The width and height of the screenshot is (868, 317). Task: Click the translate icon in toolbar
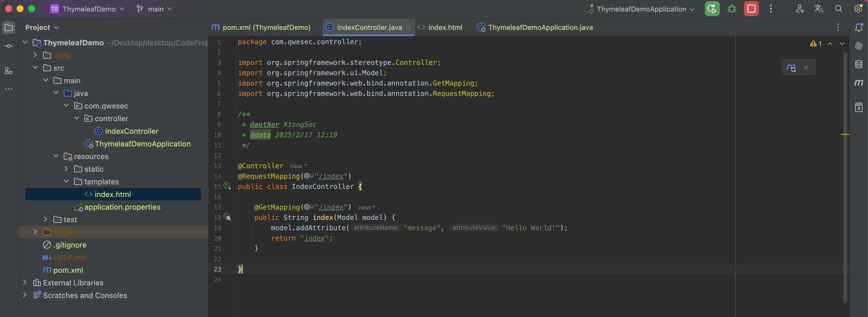point(819,9)
